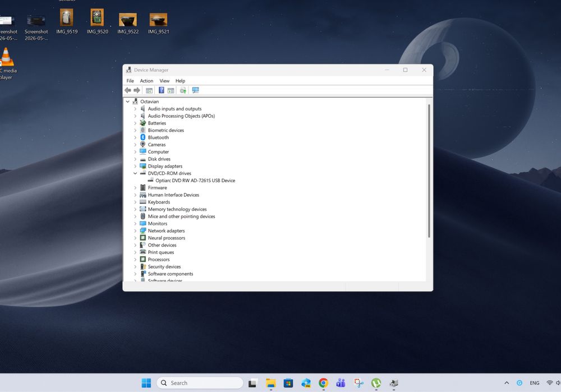
Task: Select the Human Interface Devices row
Action: tap(173, 195)
